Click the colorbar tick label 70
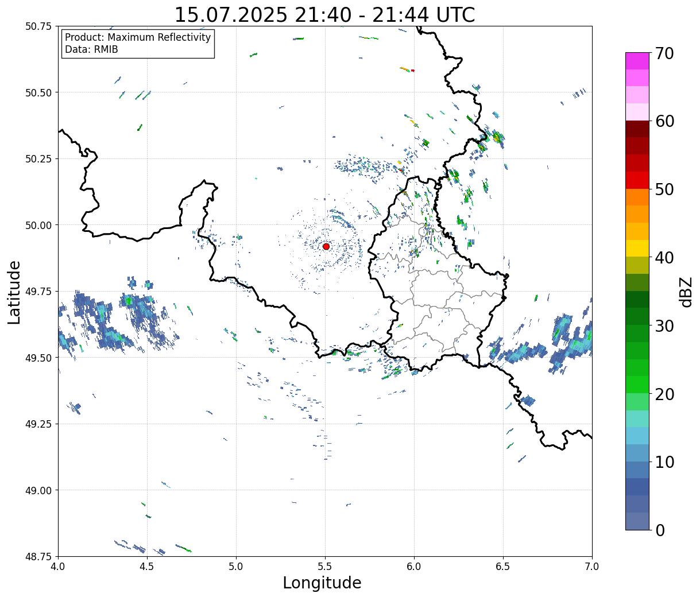Viewport: 700px width, 597px height. click(664, 53)
